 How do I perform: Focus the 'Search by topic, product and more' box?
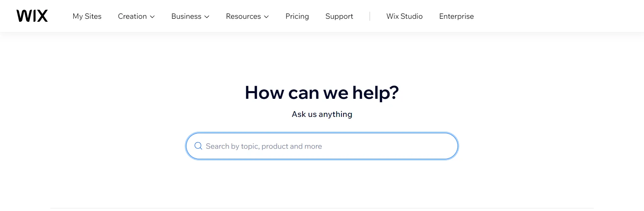321,146
